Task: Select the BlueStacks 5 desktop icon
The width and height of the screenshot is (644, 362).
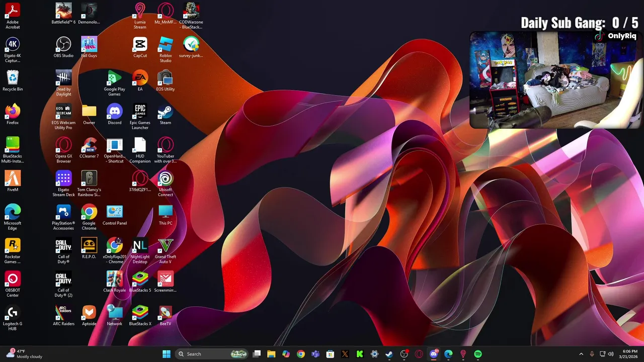Action: (140, 282)
